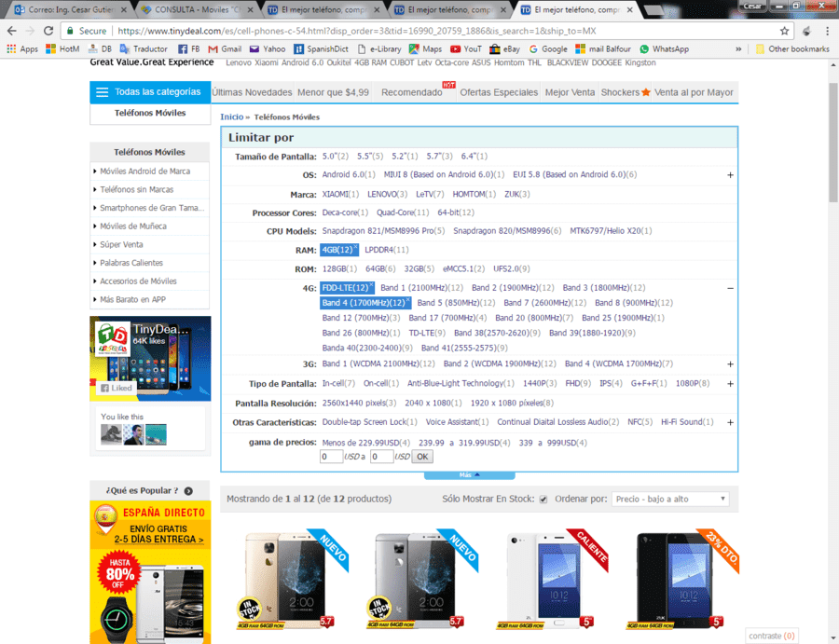The height and width of the screenshot is (644, 839).
Task: Expand the 3G filter row
Action: tap(730, 364)
